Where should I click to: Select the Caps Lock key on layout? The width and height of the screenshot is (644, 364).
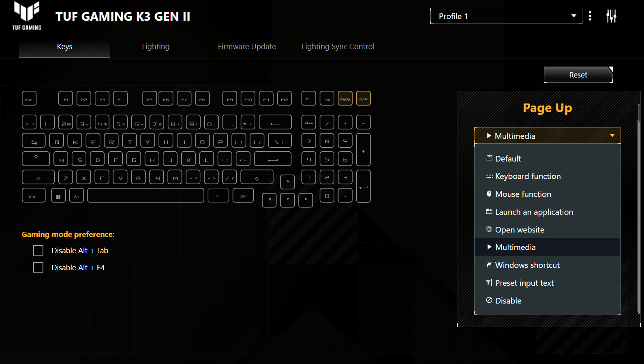point(36,159)
